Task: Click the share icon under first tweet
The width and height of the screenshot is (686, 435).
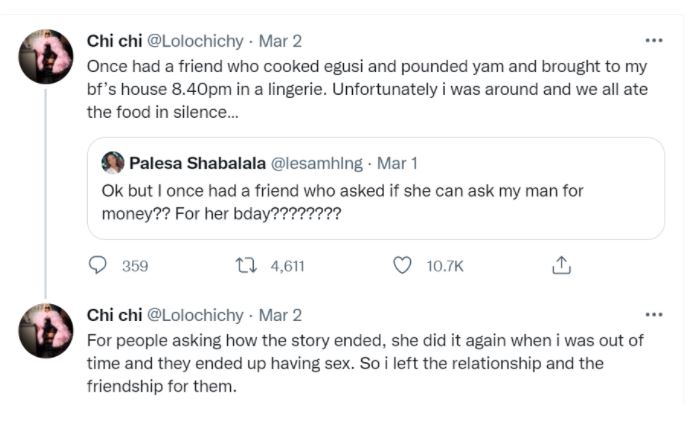Action: tap(561, 265)
